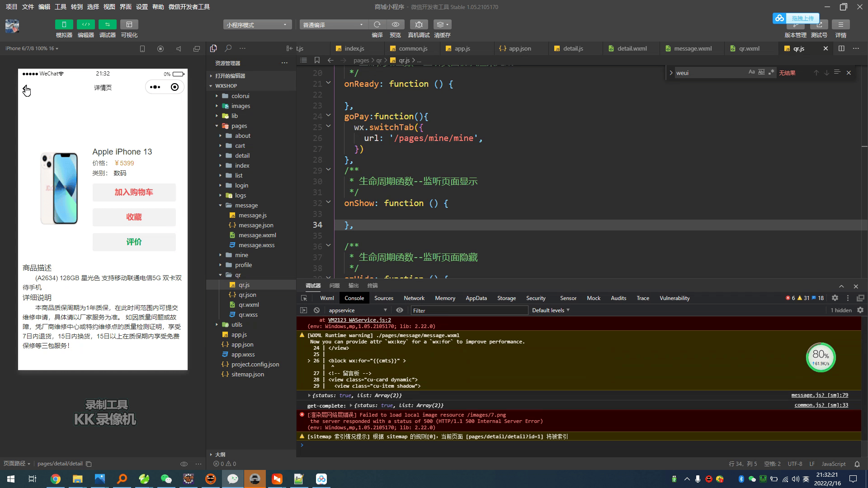Open the mini program capsule menu dots
The height and width of the screenshot is (488, 868).
pos(155,87)
